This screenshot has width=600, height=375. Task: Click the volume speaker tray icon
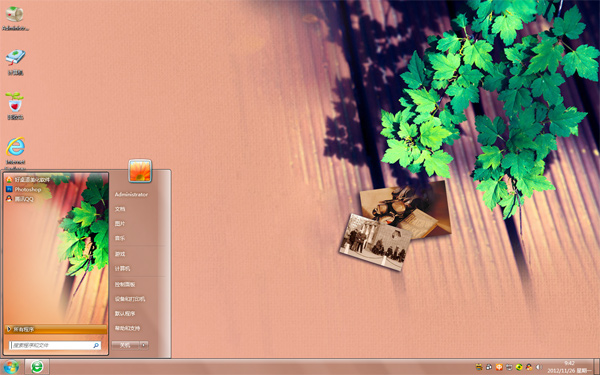(539, 367)
